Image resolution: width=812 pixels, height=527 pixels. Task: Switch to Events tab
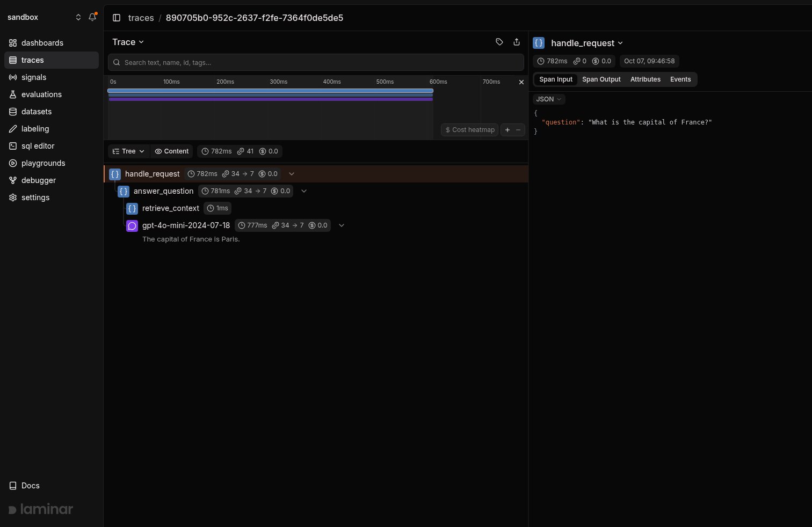click(680, 79)
